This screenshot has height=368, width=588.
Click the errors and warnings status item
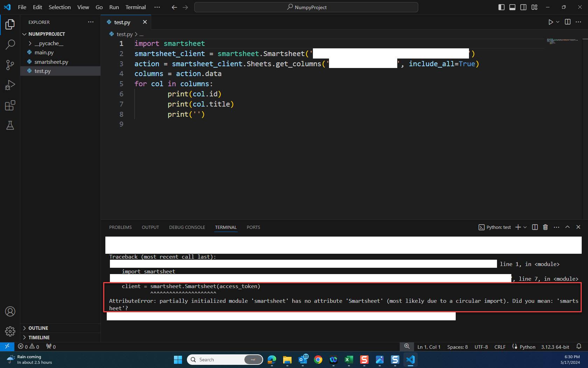click(29, 347)
